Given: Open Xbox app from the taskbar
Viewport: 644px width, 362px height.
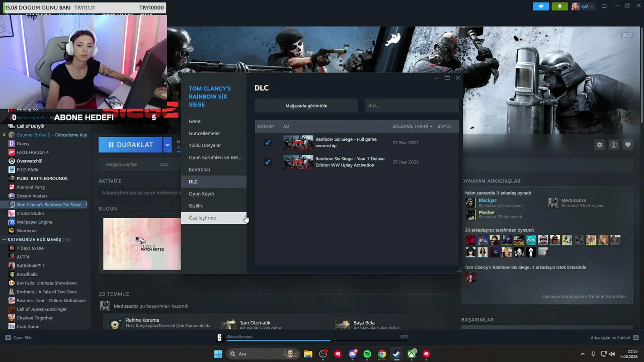Looking at the screenshot, I should coord(412,354).
